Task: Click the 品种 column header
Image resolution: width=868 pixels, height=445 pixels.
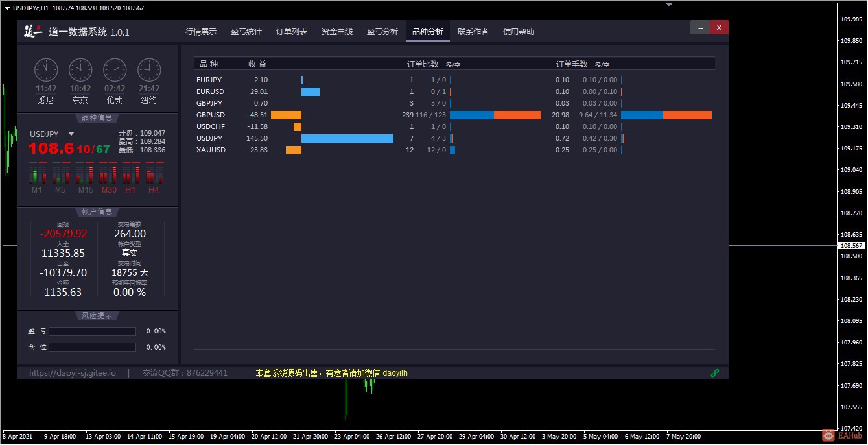Action: click(209, 64)
